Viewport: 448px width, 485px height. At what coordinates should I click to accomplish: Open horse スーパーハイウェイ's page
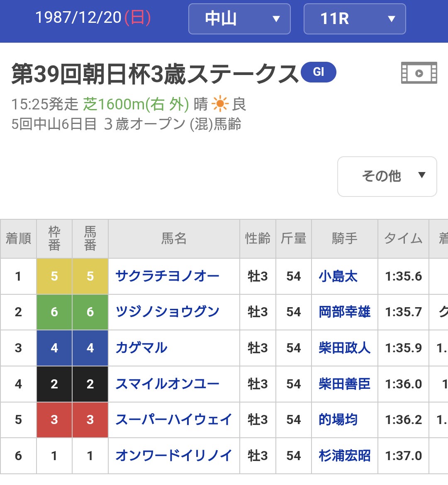(x=173, y=420)
